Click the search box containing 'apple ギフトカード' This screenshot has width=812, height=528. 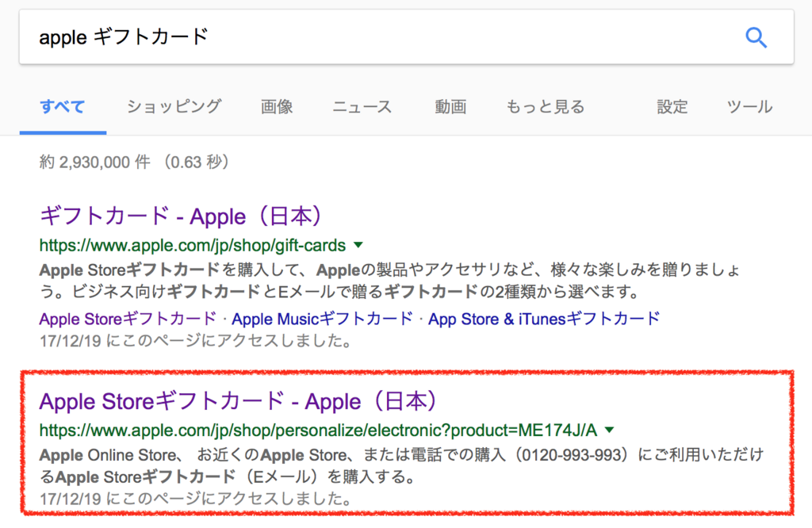[407, 37]
